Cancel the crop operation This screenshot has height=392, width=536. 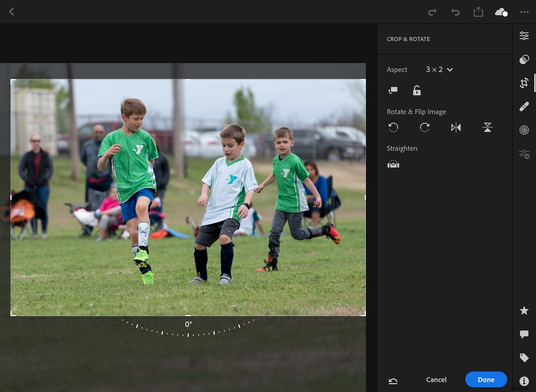436,379
